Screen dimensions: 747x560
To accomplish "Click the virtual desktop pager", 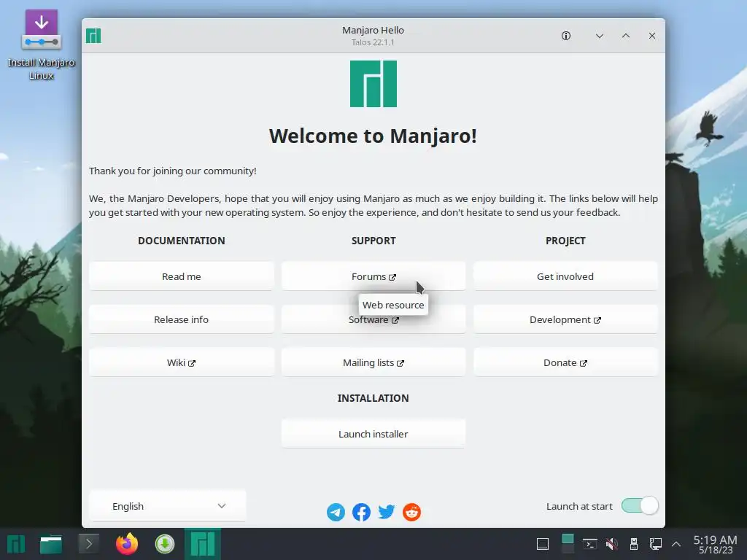I will click(568, 544).
